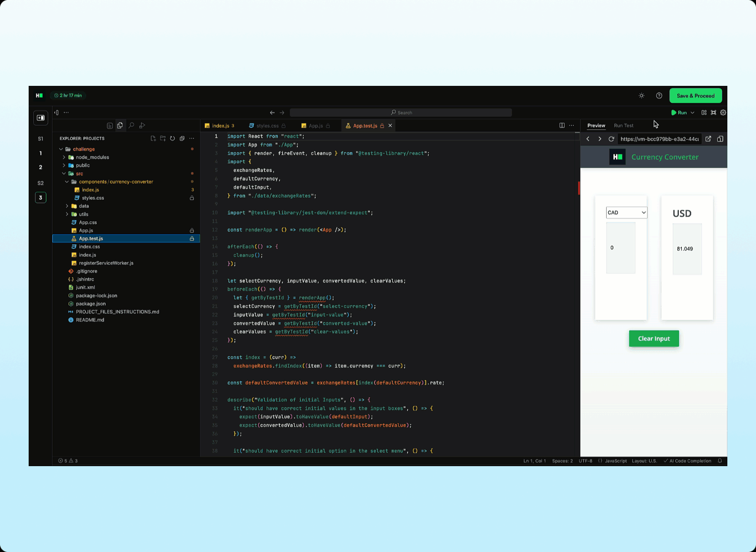Click the Save & Proceed button
Screen dimensions: 756x552
(x=695, y=96)
